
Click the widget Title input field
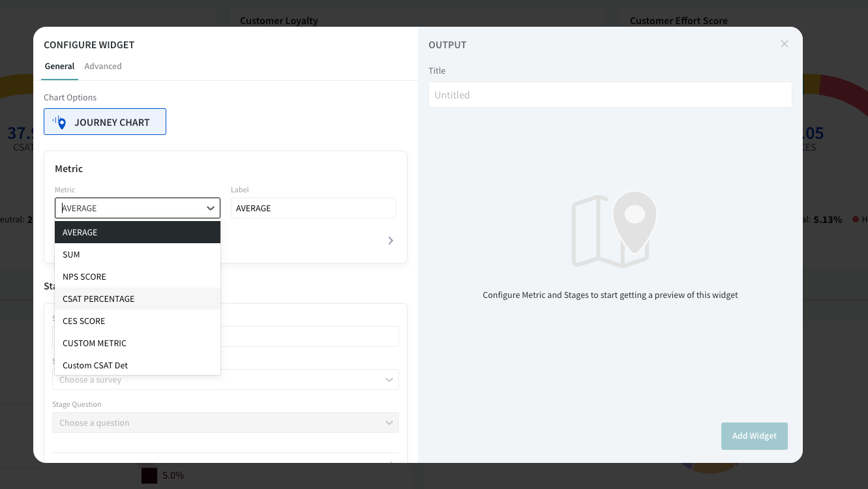pos(610,95)
